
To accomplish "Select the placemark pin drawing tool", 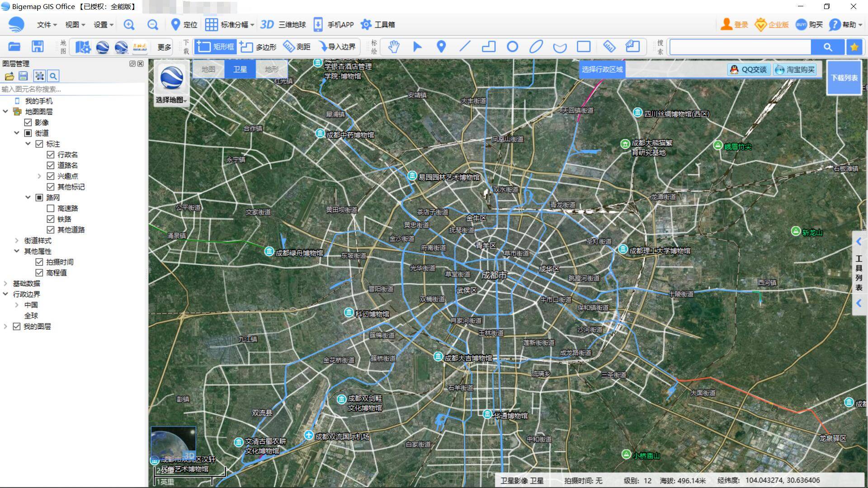I will point(441,47).
